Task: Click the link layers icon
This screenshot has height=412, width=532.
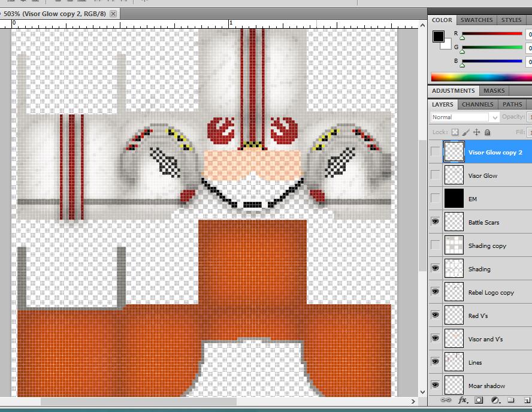Action: tap(446, 400)
